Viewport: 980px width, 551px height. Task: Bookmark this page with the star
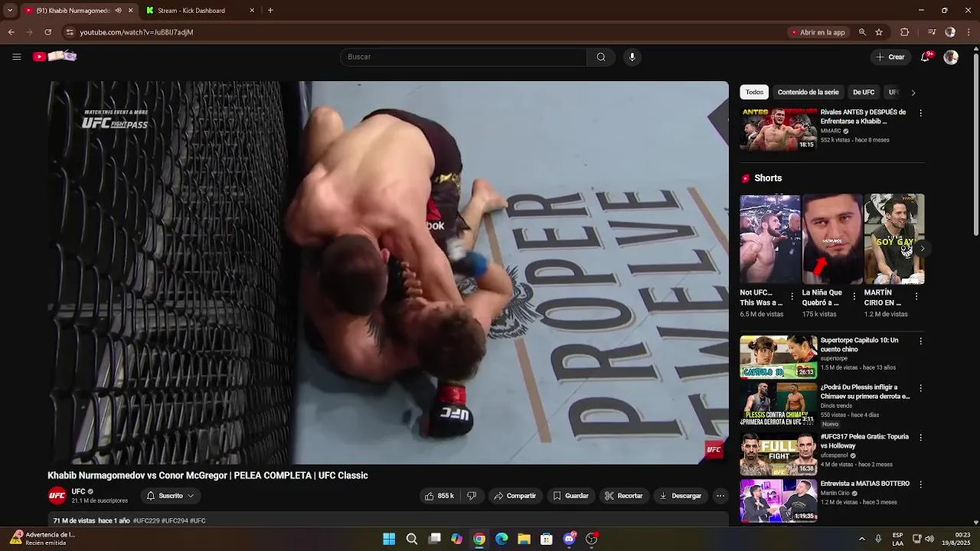click(x=879, y=32)
